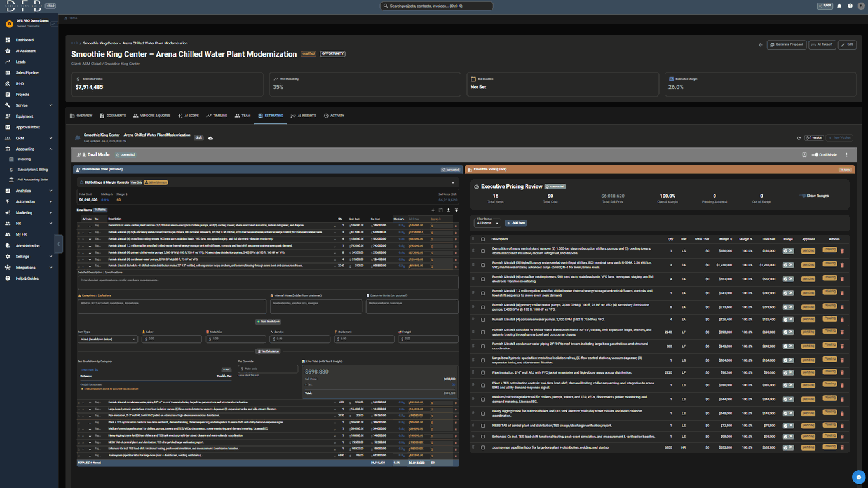Open Leads in sidebar

pos(29,62)
